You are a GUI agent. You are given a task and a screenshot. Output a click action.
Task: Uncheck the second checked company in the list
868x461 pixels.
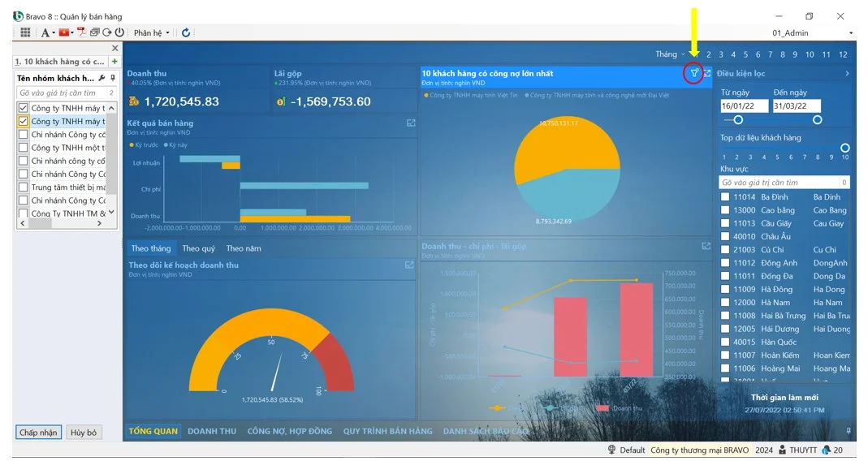click(23, 122)
